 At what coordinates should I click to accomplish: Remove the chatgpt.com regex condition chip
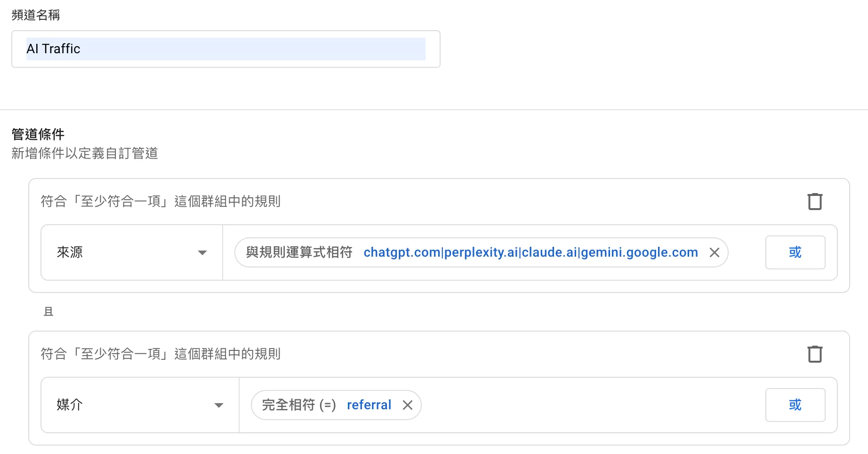coord(714,253)
